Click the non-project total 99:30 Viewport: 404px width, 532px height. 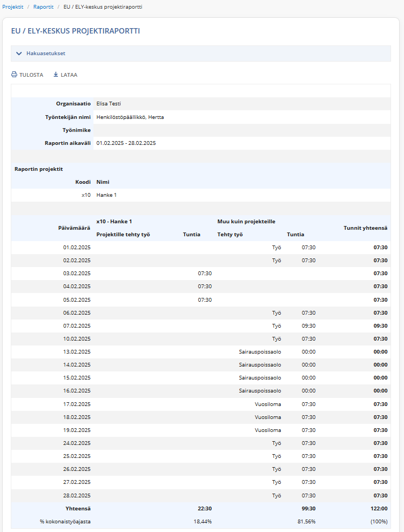click(308, 509)
